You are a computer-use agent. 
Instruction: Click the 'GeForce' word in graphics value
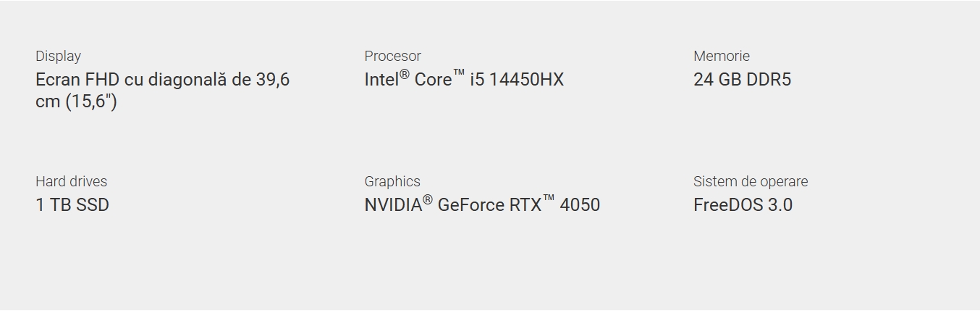tap(470, 205)
